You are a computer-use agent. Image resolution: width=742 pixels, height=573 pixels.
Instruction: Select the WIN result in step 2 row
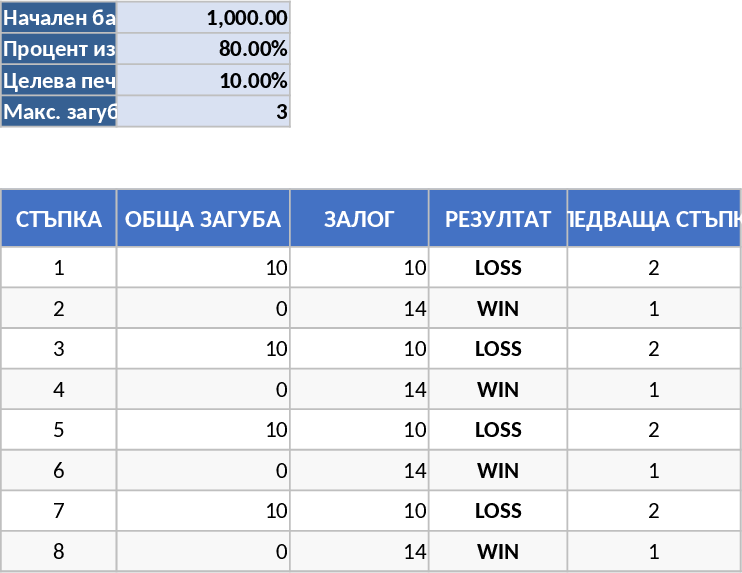(x=498, y=308)
